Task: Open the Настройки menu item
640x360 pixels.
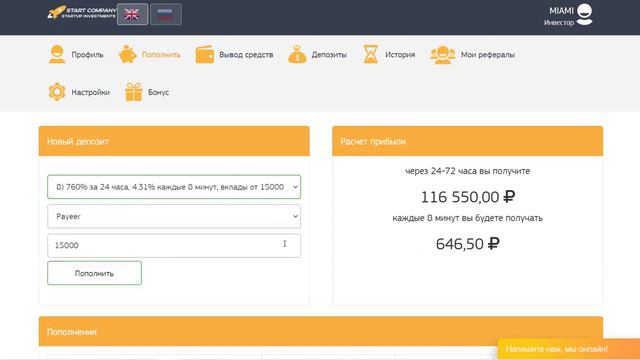Action: (91, 92)
